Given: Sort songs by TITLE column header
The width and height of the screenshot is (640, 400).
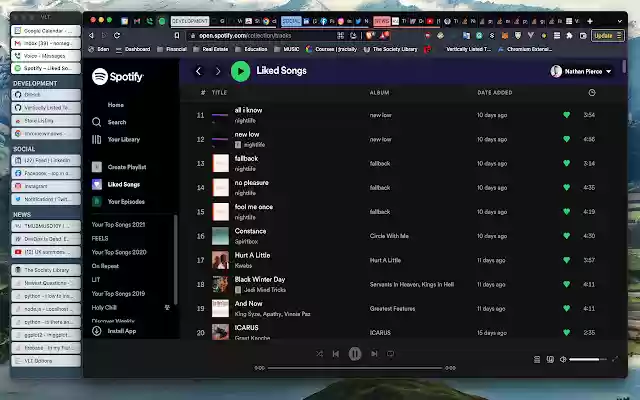Looking at the screenshot, I should (219, 93).
